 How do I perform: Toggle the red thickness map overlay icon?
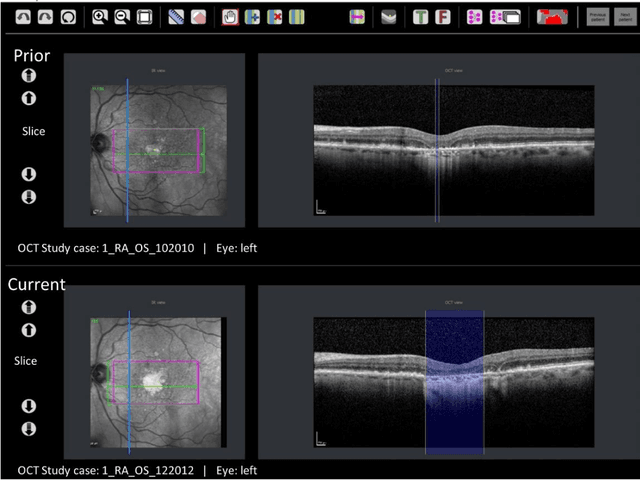coord(550,17)
